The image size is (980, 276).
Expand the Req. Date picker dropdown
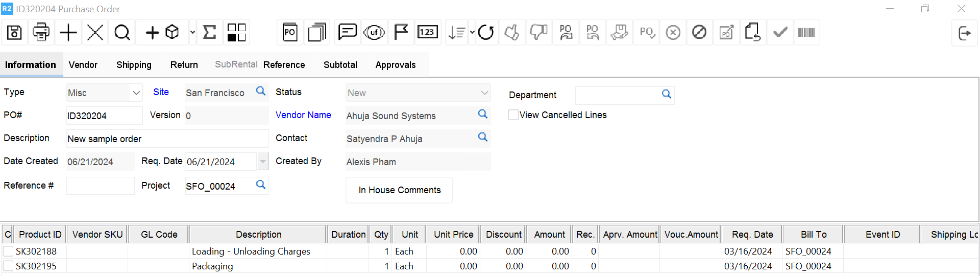point(262,162)
